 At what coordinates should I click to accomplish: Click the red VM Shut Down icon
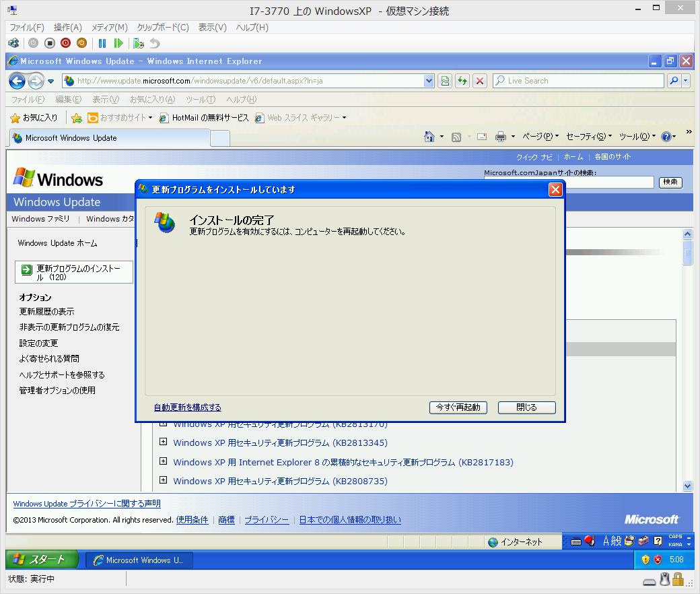tap(66, 43)
